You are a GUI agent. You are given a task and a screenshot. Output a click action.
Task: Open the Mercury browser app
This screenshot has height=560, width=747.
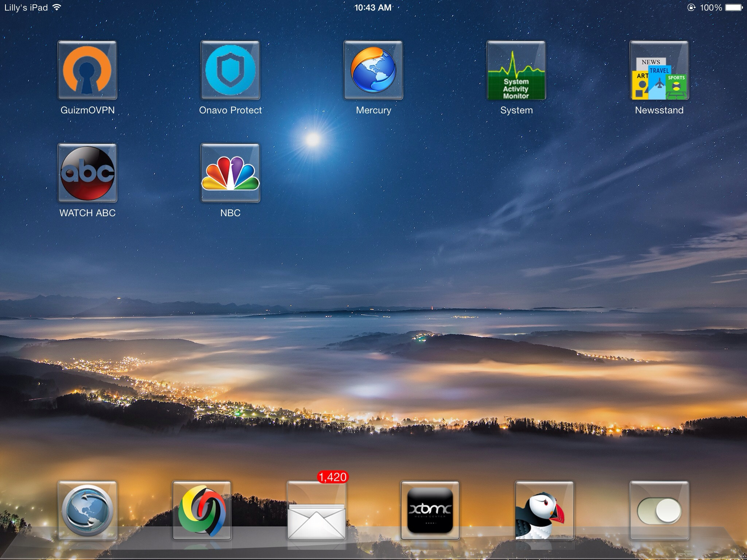[x=373, y=70]
